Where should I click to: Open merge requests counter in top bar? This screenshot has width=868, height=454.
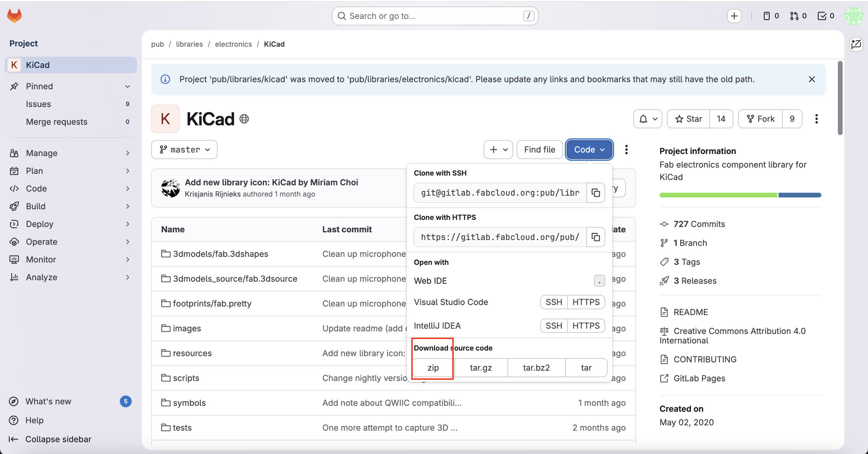click(798, 16)
